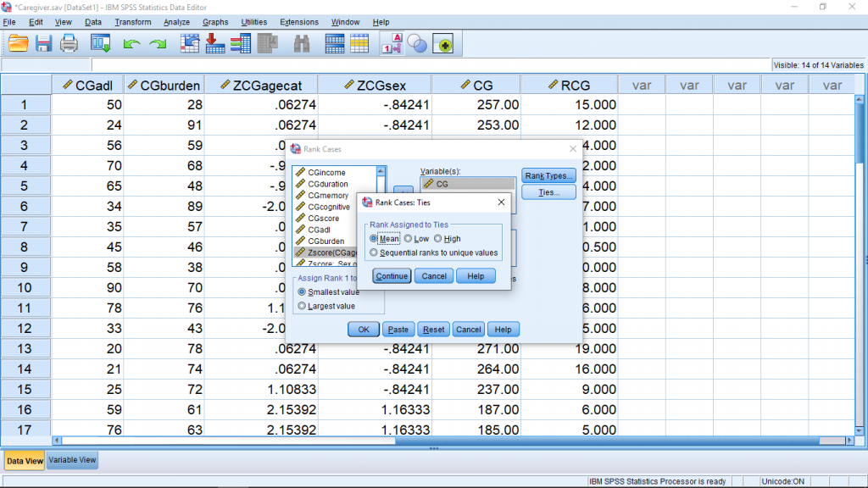This screenshot has width=868, height=488.
Task: Click the Print toolbar icon
Action: point(68,44)
